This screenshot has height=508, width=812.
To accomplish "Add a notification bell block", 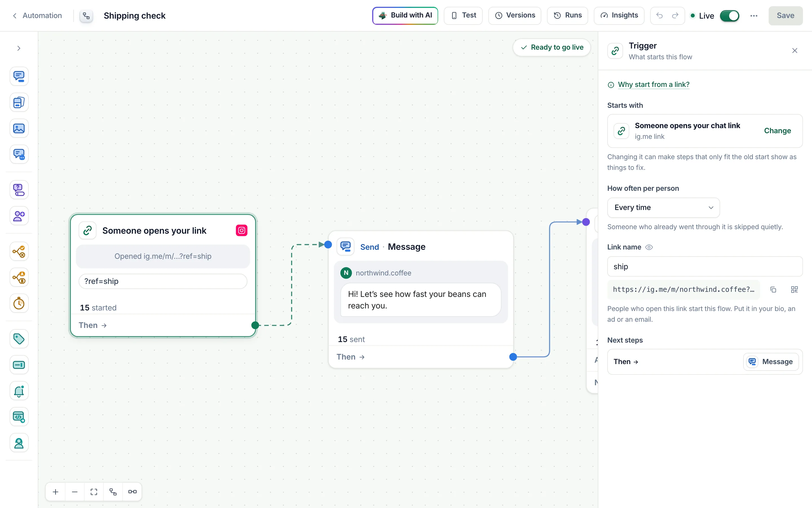I will click(19, 391).
